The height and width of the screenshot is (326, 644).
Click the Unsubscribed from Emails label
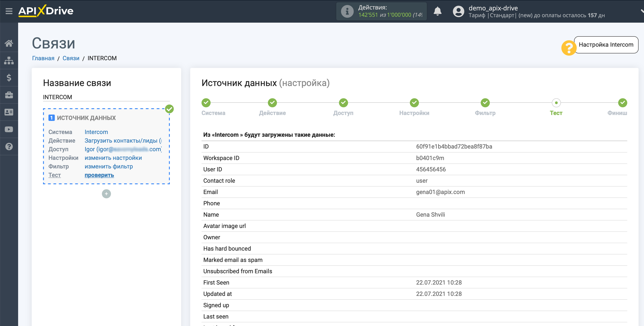pos(238,271)
